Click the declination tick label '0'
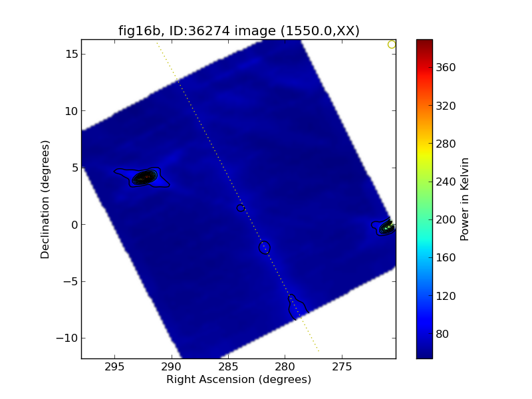The height and width of the screenshot is (399, 532). (74, 225)
